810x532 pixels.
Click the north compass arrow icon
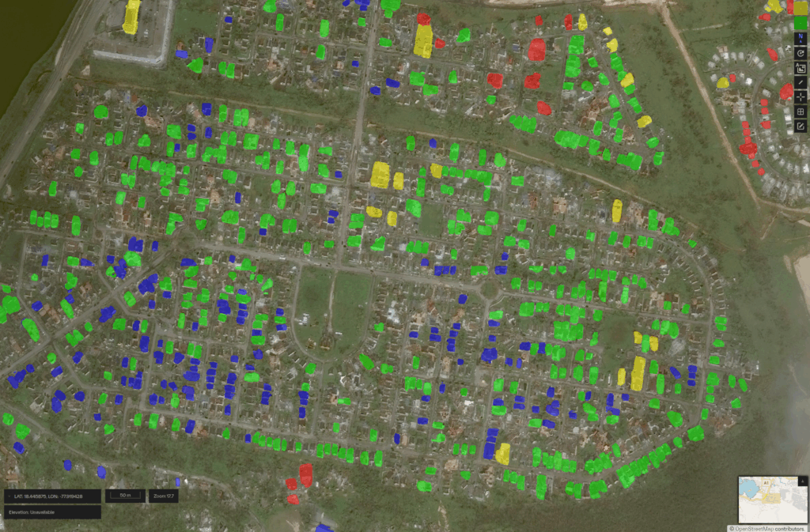pyautogui.click(x=801, y=38)
